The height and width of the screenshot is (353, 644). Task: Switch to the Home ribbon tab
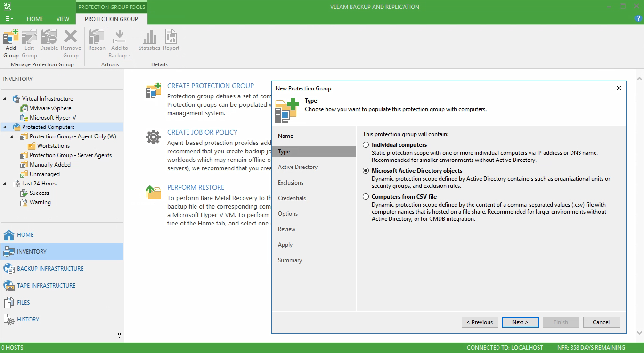click(35, 19)
